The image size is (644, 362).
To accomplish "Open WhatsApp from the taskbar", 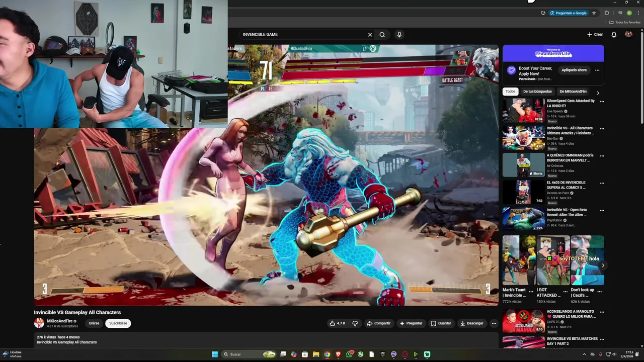I will (349, 354).
